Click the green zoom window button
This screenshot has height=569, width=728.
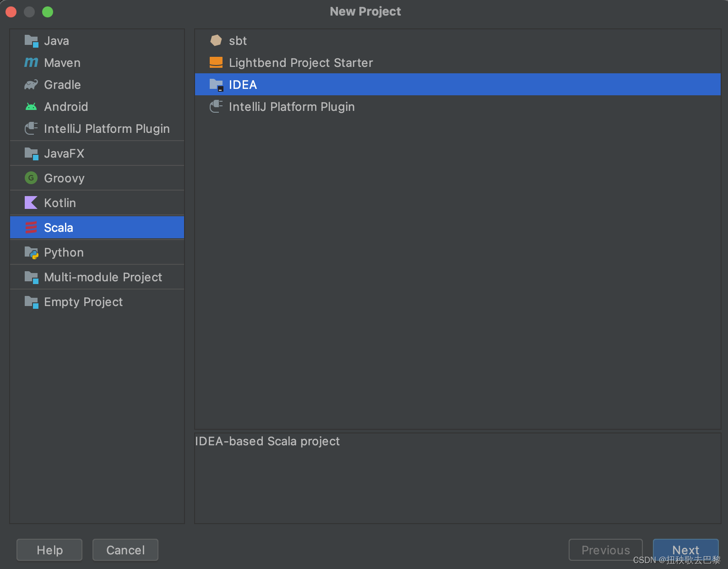pos(48,12)
